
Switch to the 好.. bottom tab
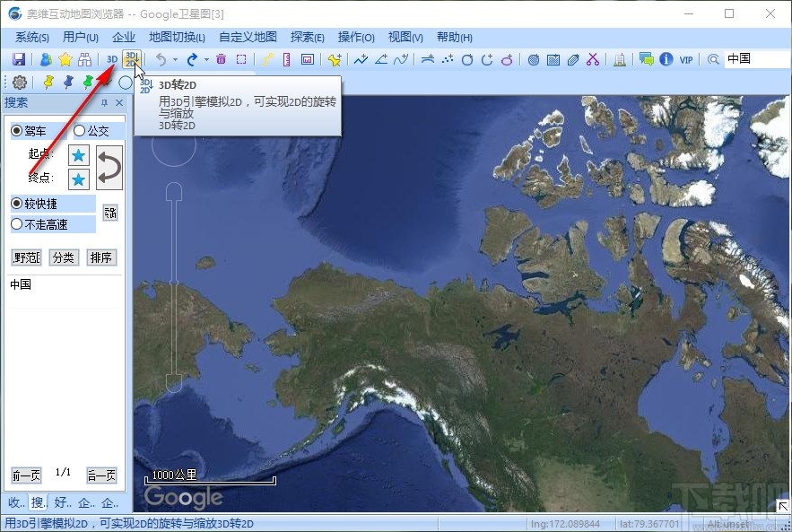[x=63, y=502]
